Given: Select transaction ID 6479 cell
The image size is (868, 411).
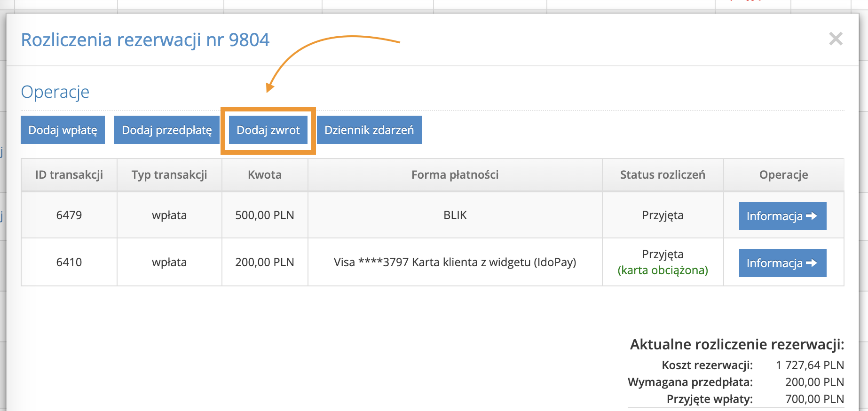Looking at the screenshot, I should tap(69, 215).
